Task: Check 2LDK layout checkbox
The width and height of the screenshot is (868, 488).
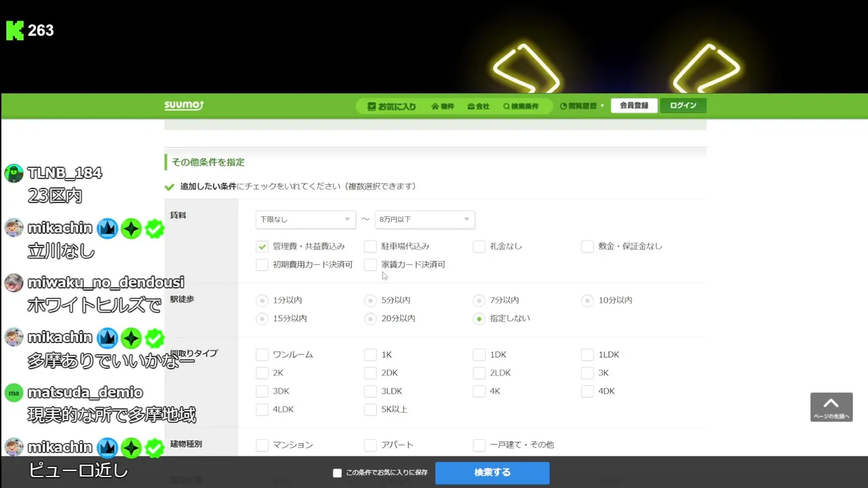Action: (479, 373)
